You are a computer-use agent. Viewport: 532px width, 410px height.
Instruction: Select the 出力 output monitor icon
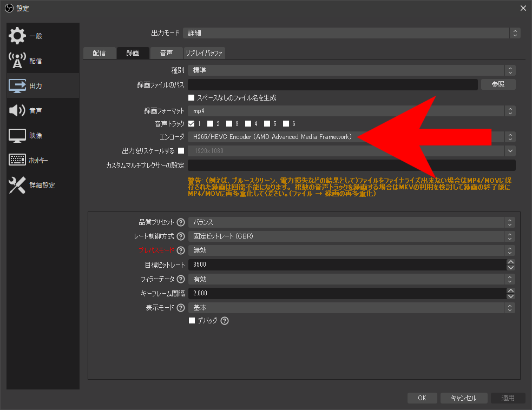[17, 85]
